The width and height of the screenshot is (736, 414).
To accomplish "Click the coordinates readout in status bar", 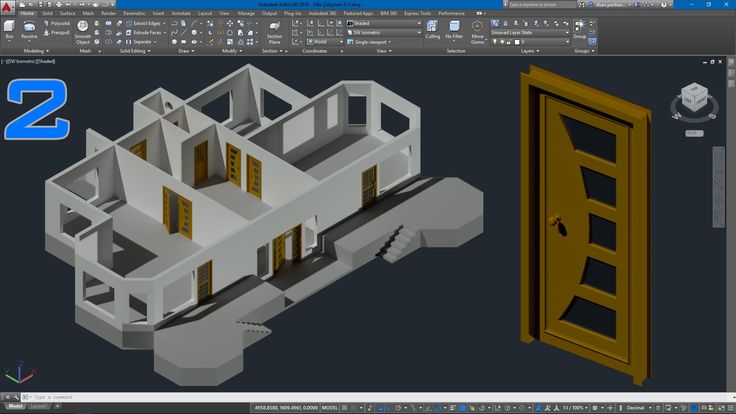I will [x=286, y=408].
